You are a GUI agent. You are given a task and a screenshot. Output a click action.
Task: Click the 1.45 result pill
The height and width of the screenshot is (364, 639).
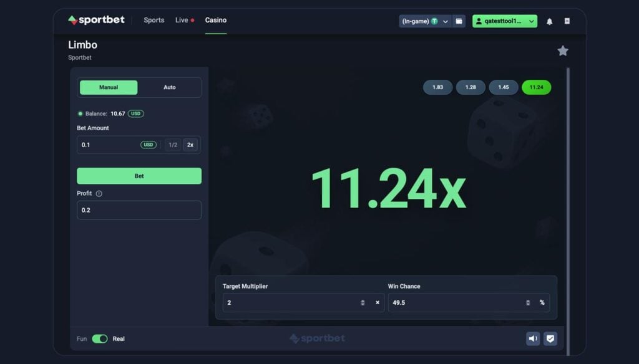coord(504,87)
